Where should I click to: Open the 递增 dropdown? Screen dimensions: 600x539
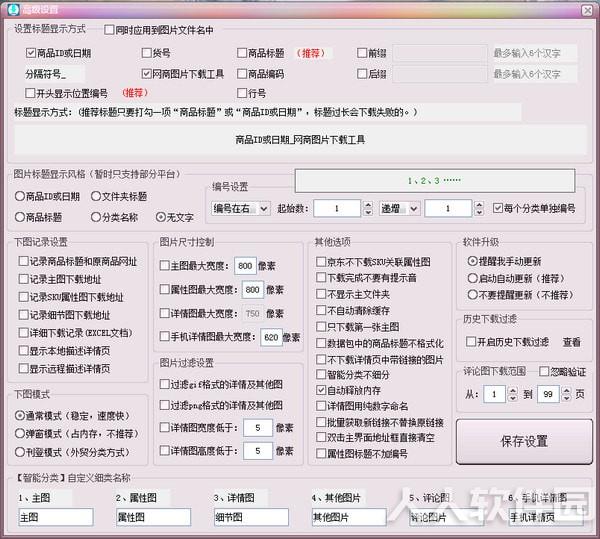(x=400, y=209)
